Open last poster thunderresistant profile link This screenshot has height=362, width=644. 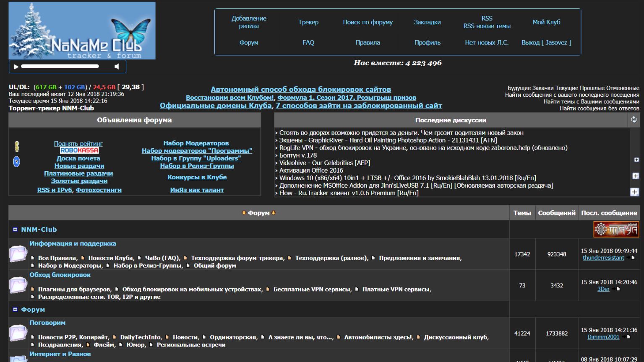pos(603,258)
